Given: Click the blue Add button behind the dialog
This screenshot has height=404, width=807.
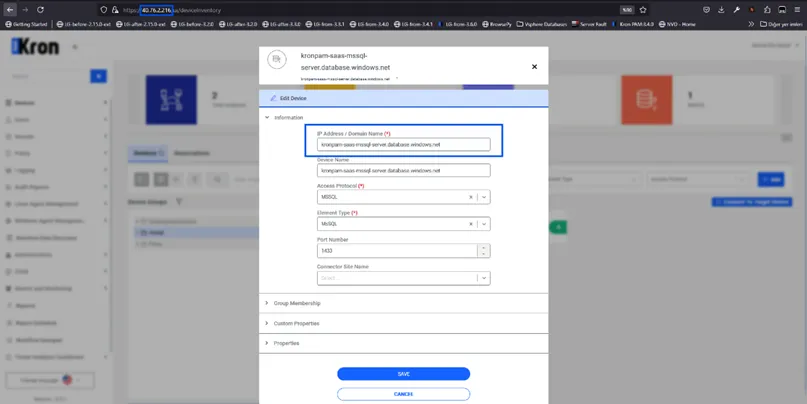Looking at the screenshot, I should [x=771, y=179].
